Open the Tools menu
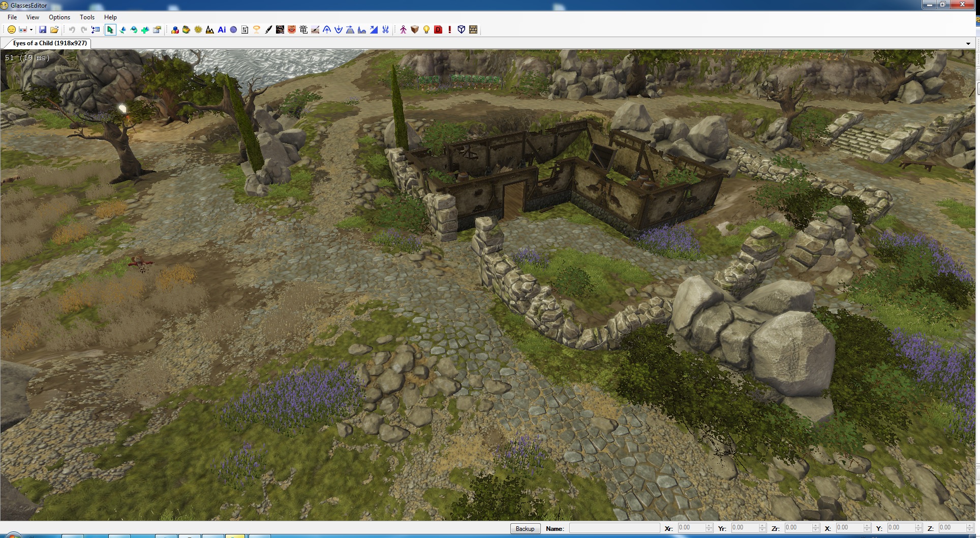980x538 pixels. 87,17
